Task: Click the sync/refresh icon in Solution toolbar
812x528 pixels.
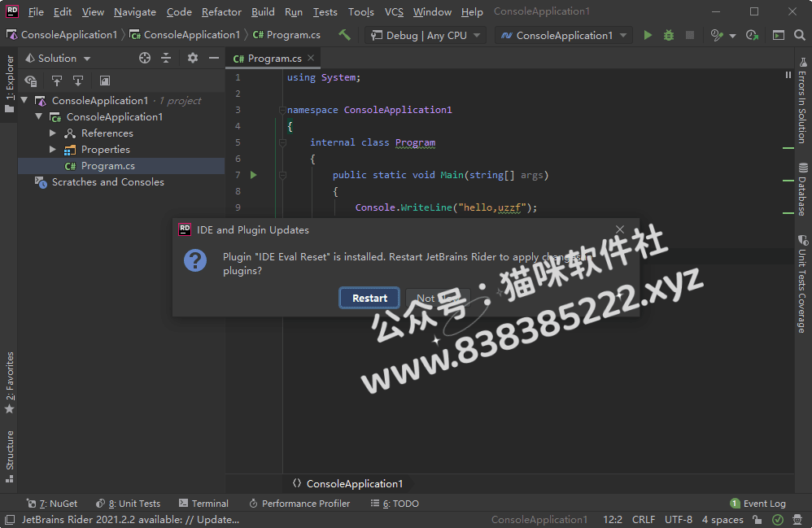Action: [31, 81]
